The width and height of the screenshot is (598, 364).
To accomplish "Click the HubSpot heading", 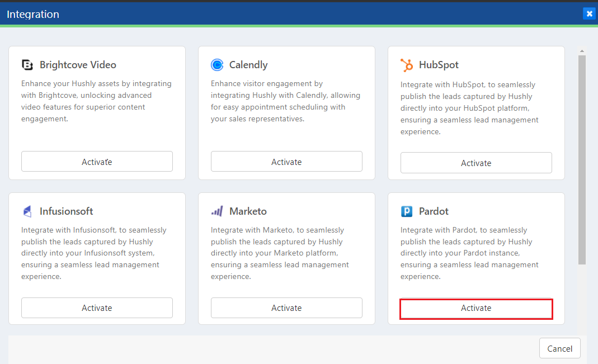I will pos(439,65).
